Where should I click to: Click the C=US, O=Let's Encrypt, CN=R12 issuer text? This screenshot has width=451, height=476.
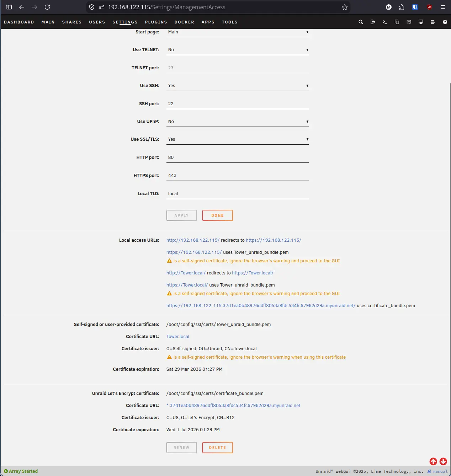point(201,418)
